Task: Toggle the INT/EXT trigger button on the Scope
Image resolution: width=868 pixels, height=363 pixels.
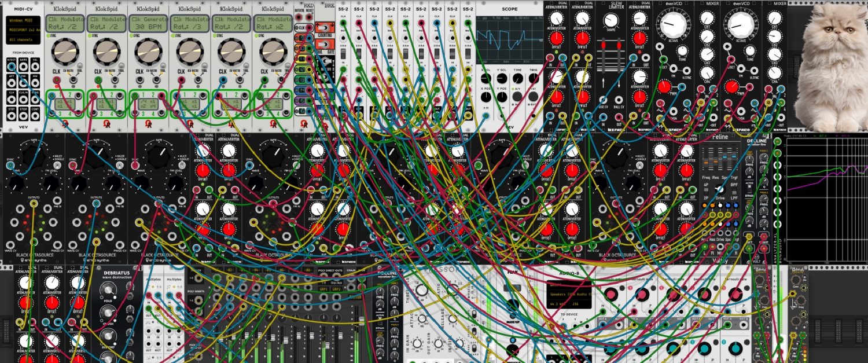Action: 533,97
